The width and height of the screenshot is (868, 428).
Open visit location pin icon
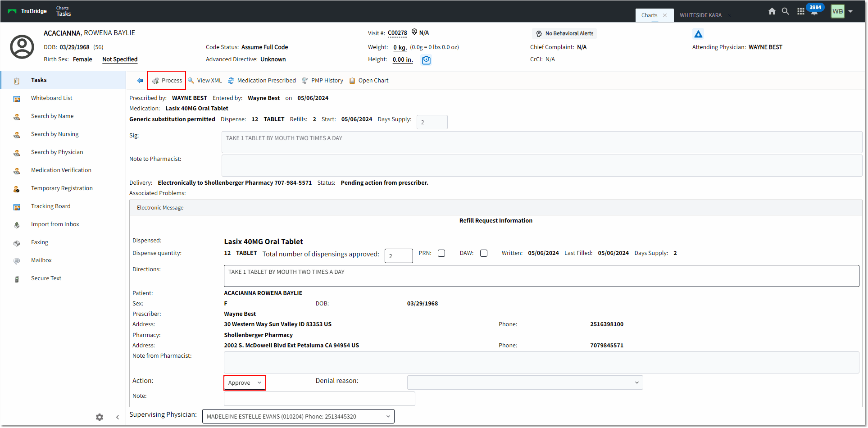click(x=414, y=32)
